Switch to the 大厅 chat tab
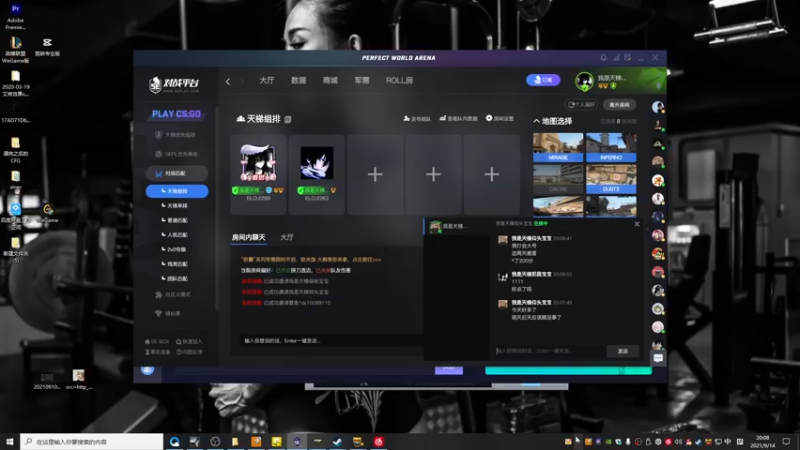This screenshot has width=800, height=450. pos(287,237)
